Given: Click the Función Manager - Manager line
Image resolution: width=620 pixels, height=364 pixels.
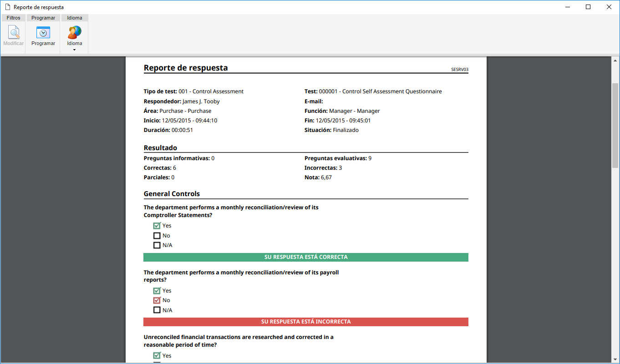Looking at the screenshot, I should tap(342, 111).
